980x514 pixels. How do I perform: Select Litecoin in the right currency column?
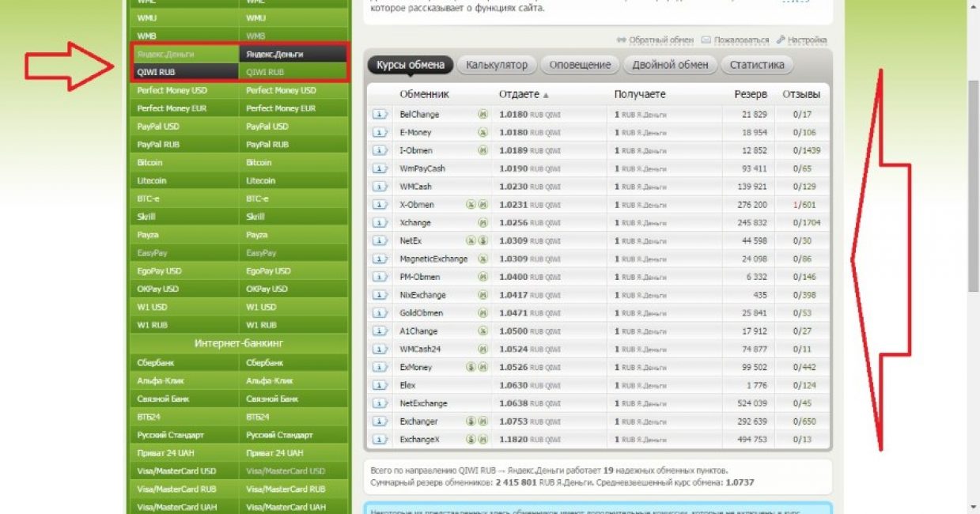[293, 181]
